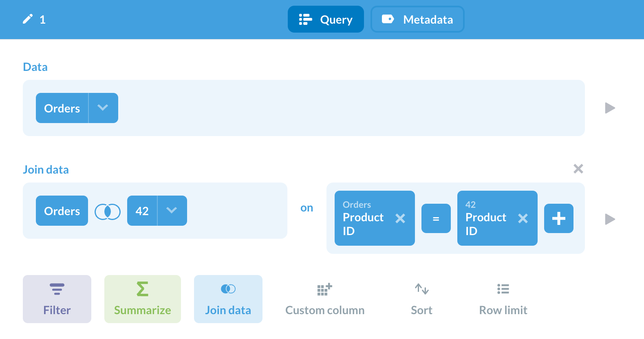Preview the Join data step results
The height and width of the screenshot is (339, 644).
coord(610,219)
